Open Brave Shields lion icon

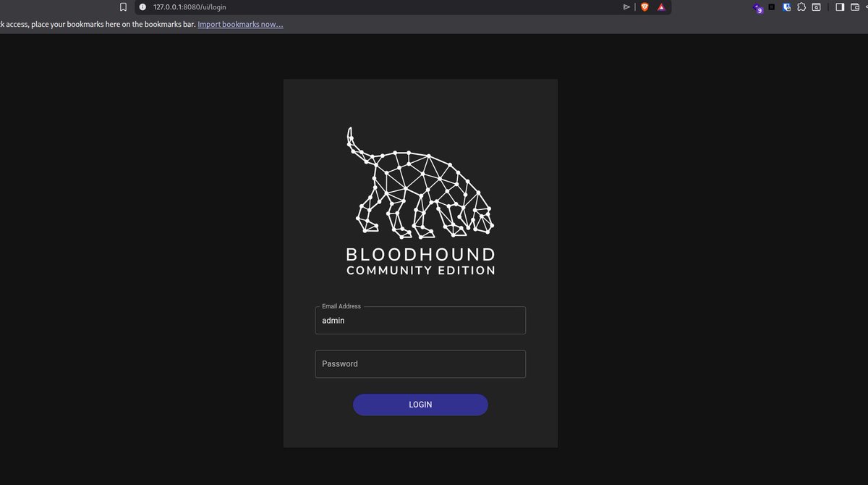644,7
